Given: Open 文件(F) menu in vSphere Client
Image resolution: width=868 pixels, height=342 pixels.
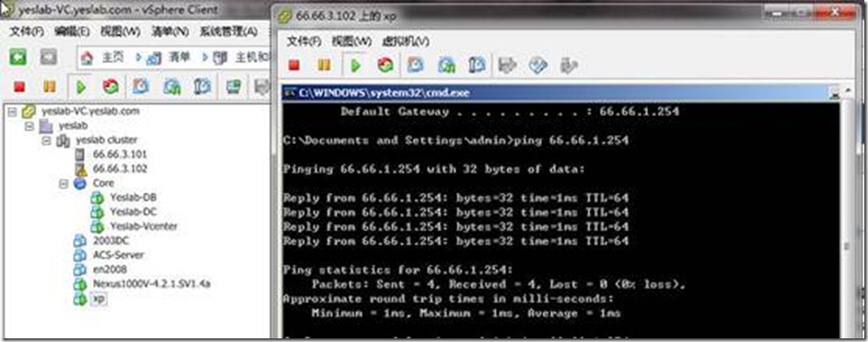Looking at the screenshot, I should tap(26, 32).
